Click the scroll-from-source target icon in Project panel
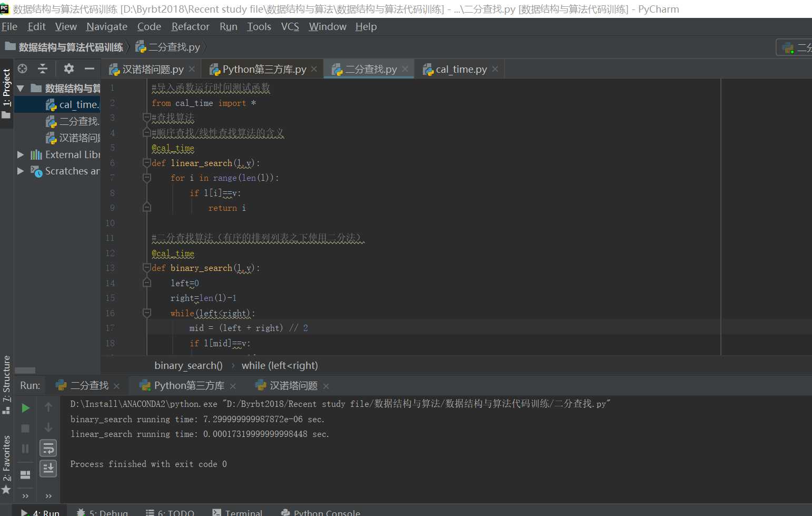The height and width of the screenshot is (516, 812). pos(22,69)
